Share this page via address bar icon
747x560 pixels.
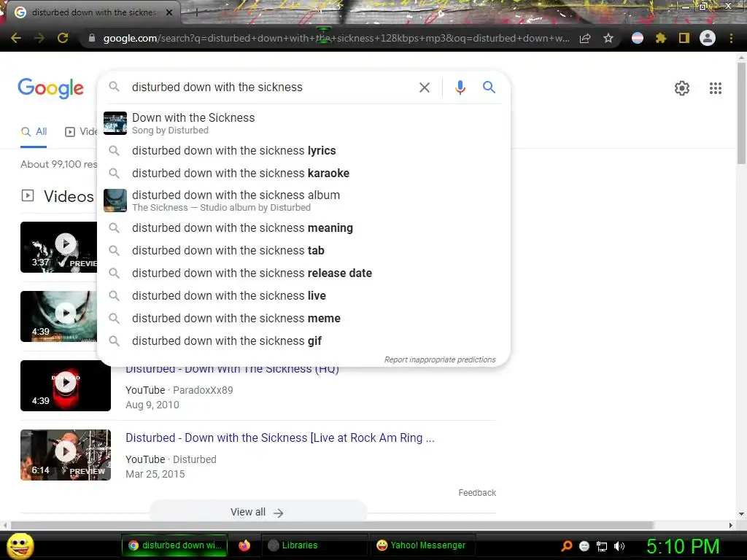(x=585, y=38)
